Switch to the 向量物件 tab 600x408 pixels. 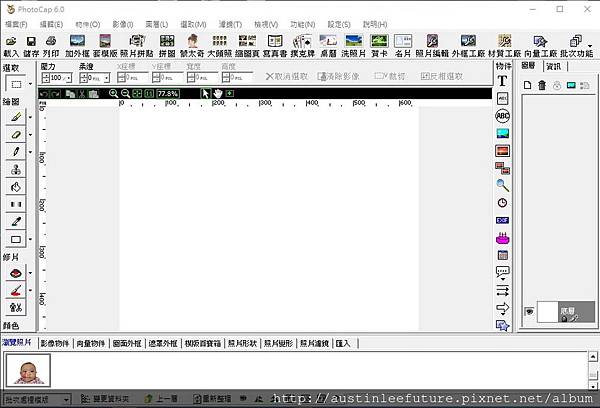click(91, 343)
